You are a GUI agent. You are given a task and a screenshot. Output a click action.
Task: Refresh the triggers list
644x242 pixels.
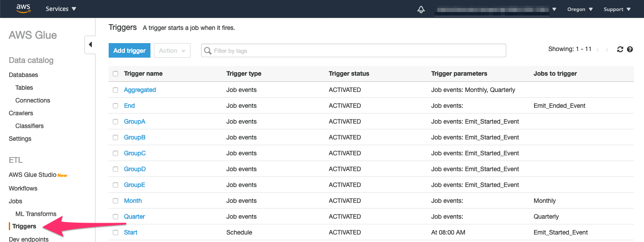tap(620, 49)
